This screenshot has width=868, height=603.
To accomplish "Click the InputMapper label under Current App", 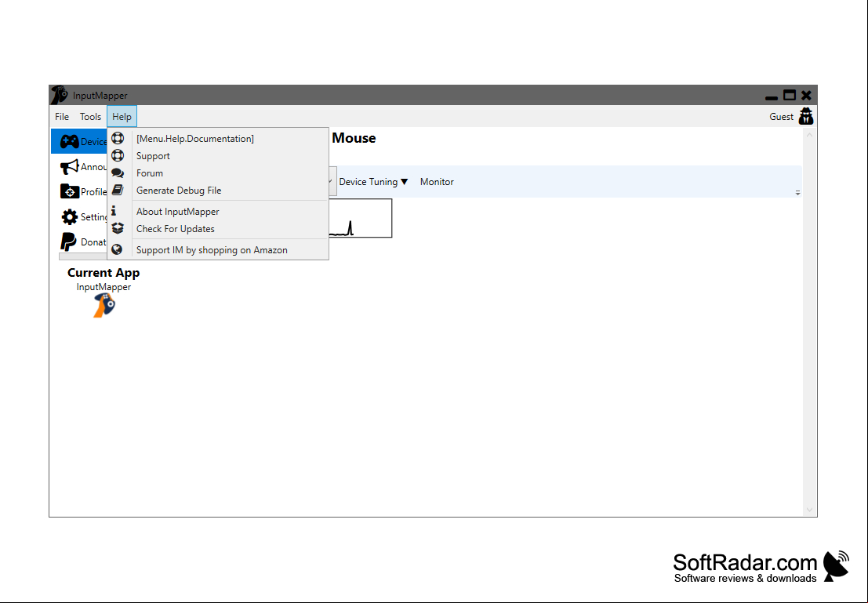I will (x=104, y=287).
